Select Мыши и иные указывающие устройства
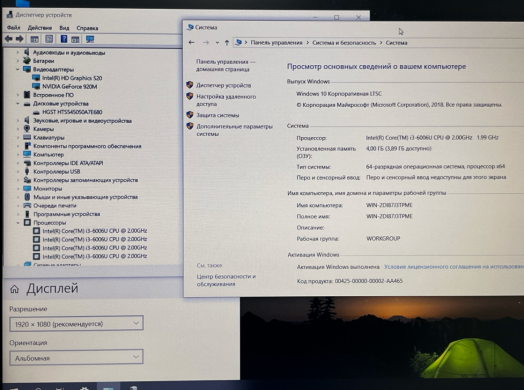The width and height of the screenshot is (524, 390). click(x=86, y=197)
